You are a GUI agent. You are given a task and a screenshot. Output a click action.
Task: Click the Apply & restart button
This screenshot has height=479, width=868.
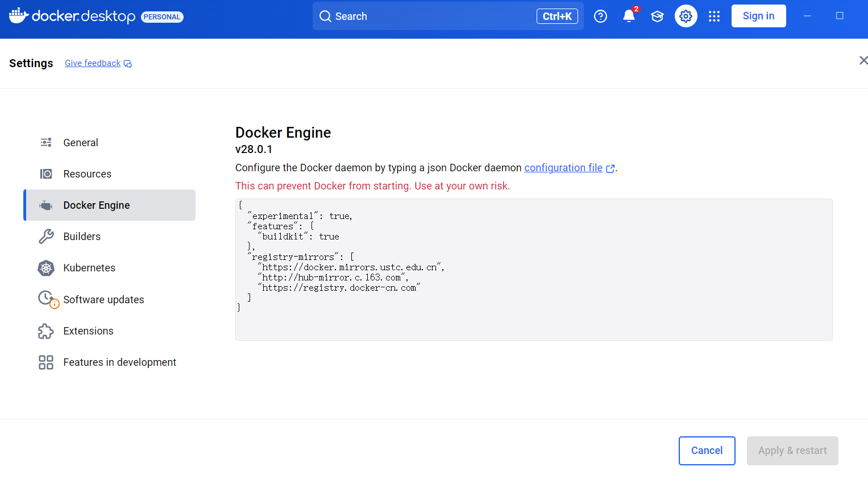tap(792, 451)
